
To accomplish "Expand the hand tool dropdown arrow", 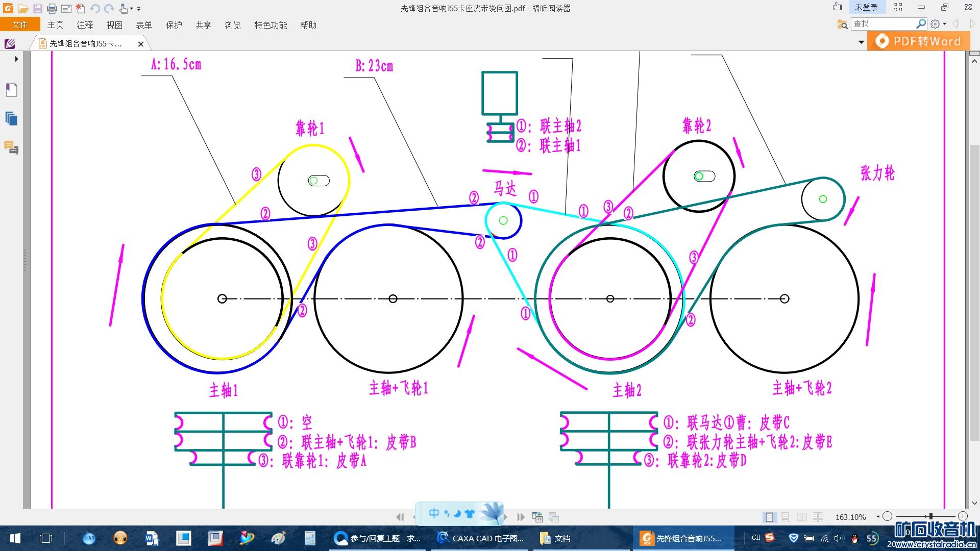I will click(x=132, y=9).
